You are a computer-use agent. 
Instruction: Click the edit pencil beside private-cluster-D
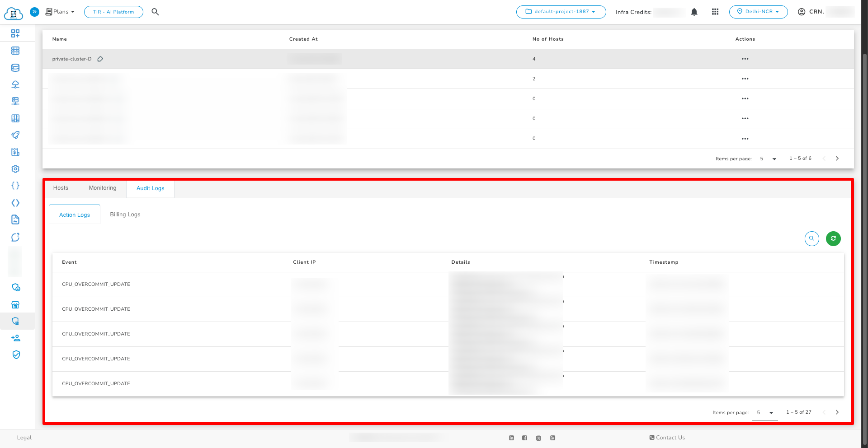click(100, 59)
